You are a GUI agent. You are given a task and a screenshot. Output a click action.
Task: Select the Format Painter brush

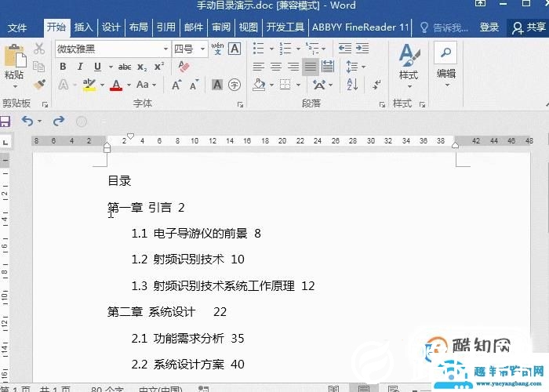(x=39, y=85)
